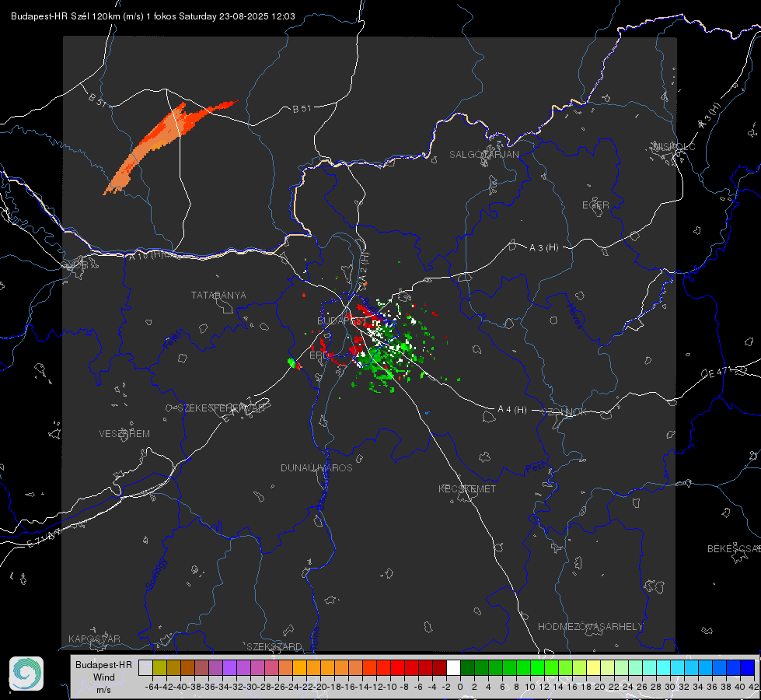Click the KAPOSVAR city label
This screenshot has width=761, height=700.
94,639
